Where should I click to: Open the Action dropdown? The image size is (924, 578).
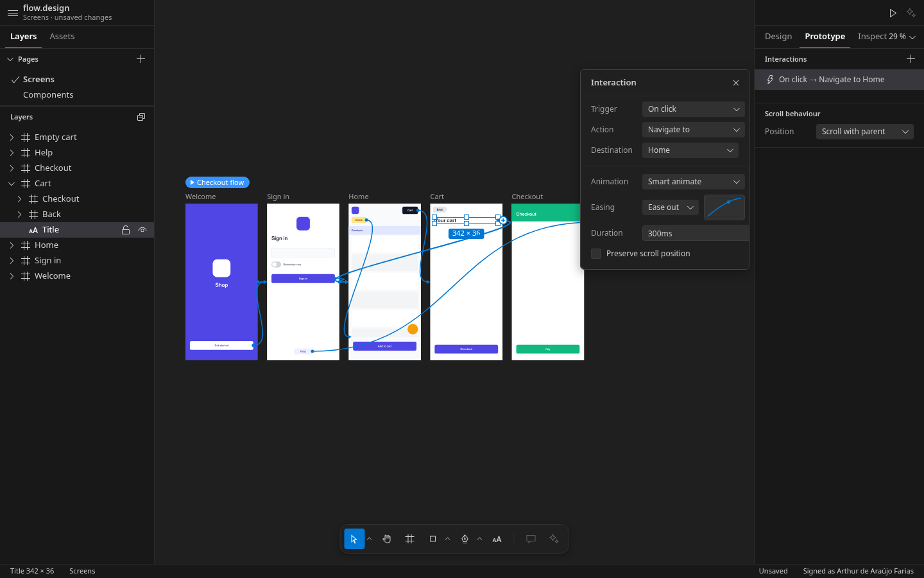[x=694, y=130]
